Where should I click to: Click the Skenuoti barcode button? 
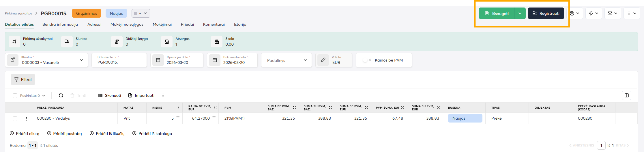[110, 95]
